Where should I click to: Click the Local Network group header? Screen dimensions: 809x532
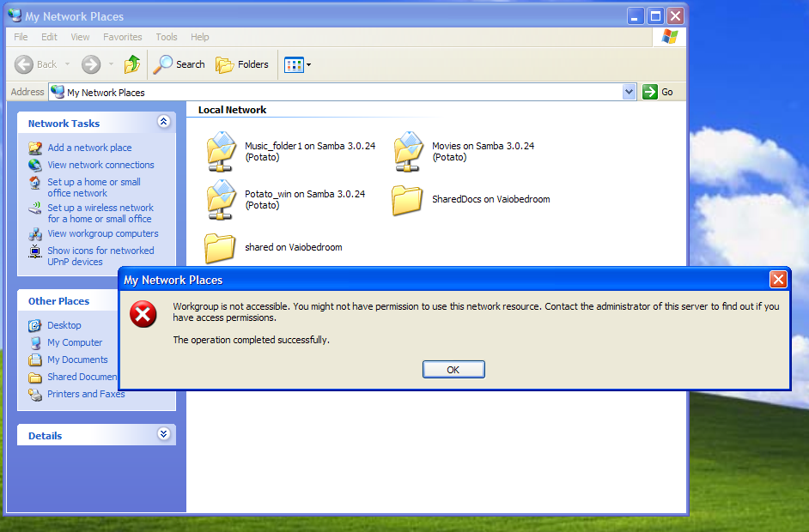tap(232, 110)
